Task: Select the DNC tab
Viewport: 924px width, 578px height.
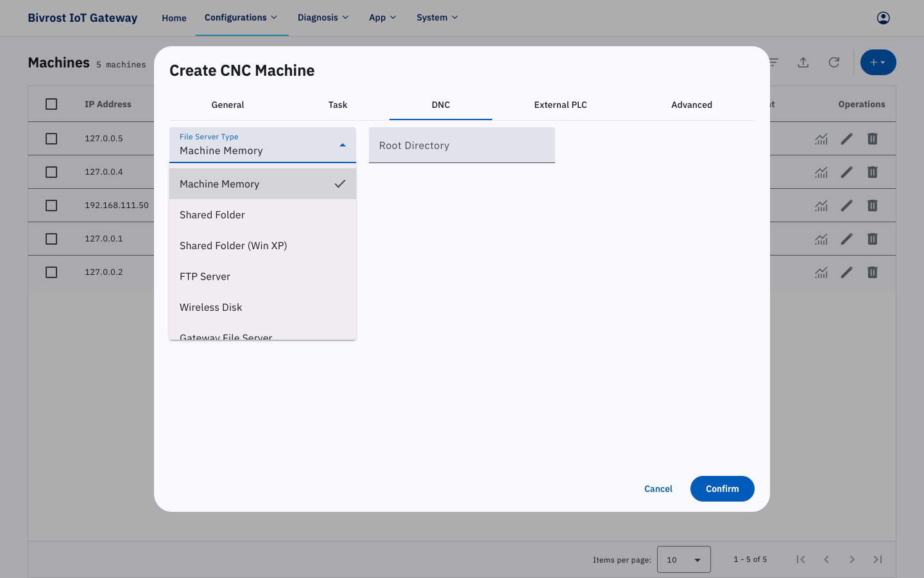Action: pyautogui.click(x=441, y=105)
